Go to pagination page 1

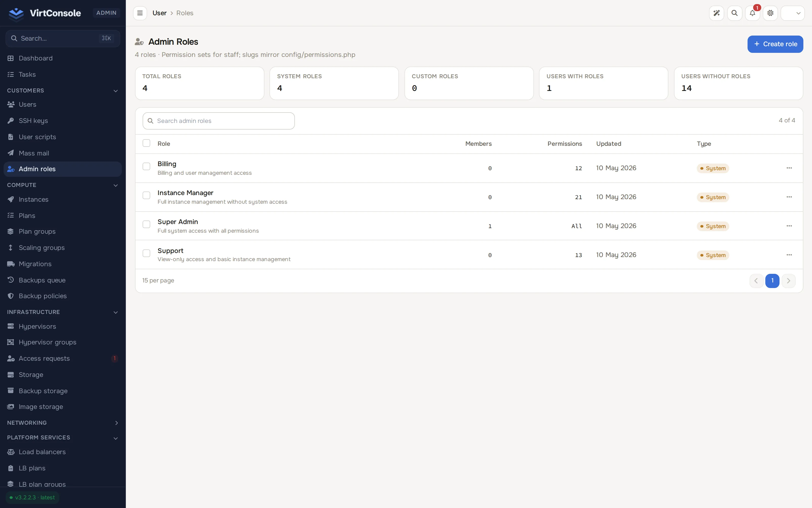[772, 280]
